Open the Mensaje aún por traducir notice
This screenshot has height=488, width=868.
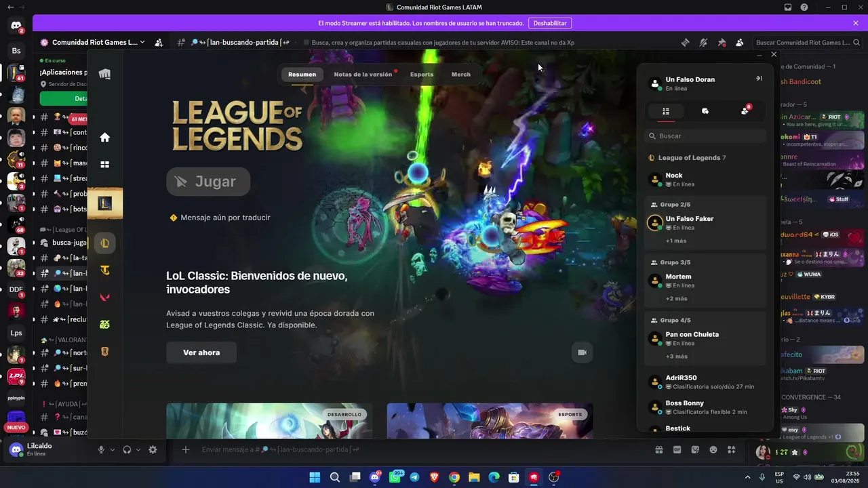220,218
